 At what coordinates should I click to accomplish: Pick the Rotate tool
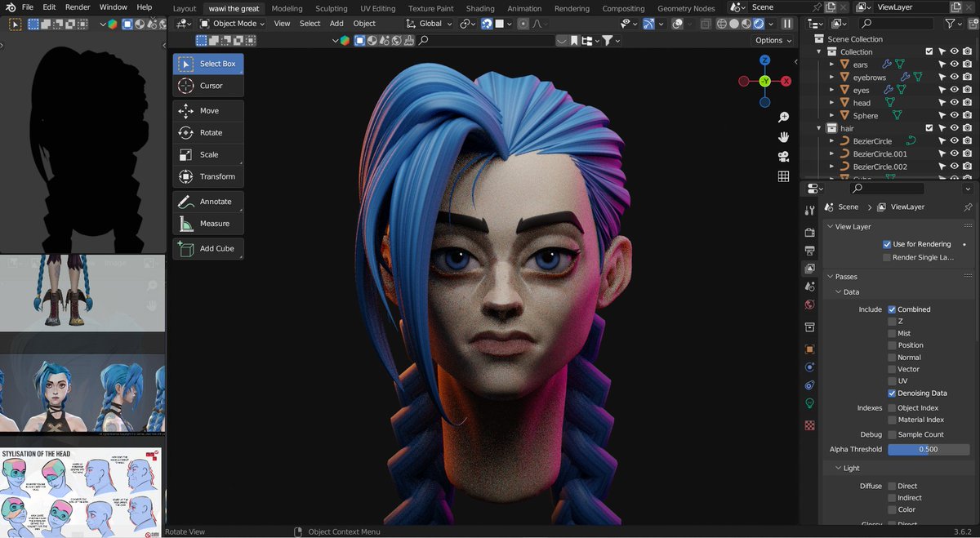pos(208,132)
